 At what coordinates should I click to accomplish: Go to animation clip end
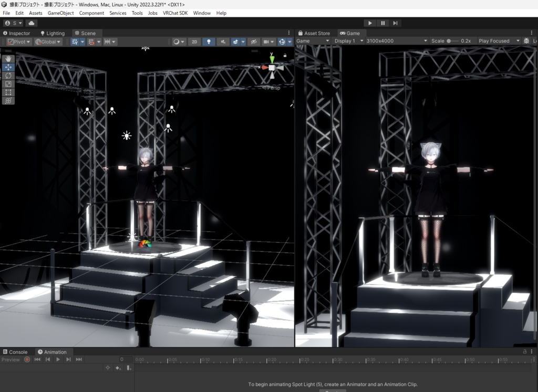79,359
